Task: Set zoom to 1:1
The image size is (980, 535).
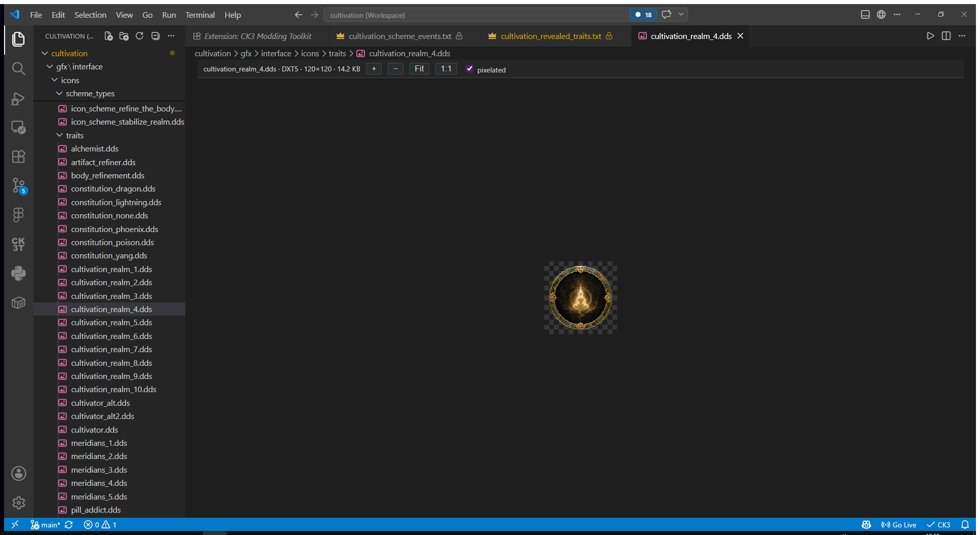Action: pos(446,69)
